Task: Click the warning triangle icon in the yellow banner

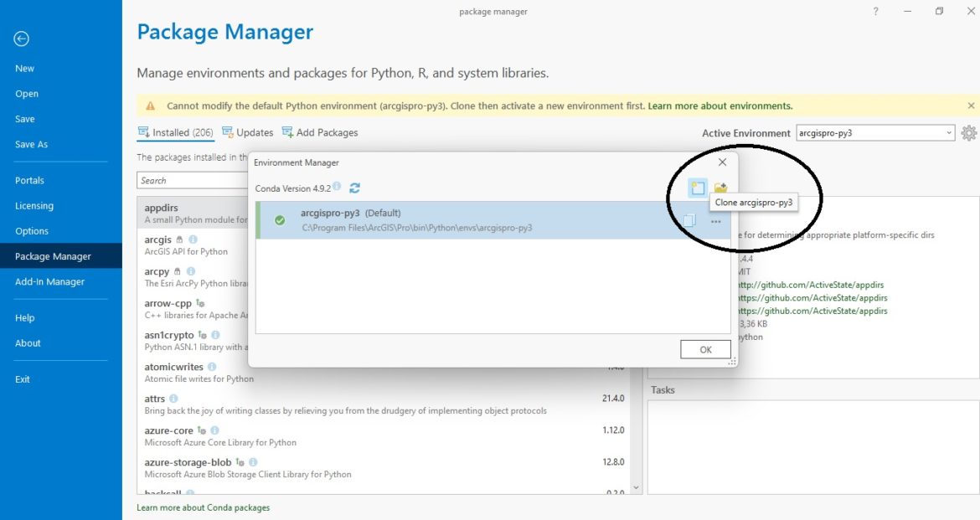Action: click(150, 106)
